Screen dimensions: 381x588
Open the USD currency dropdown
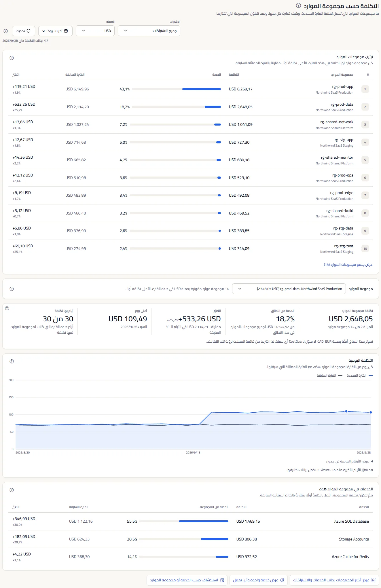95,31
